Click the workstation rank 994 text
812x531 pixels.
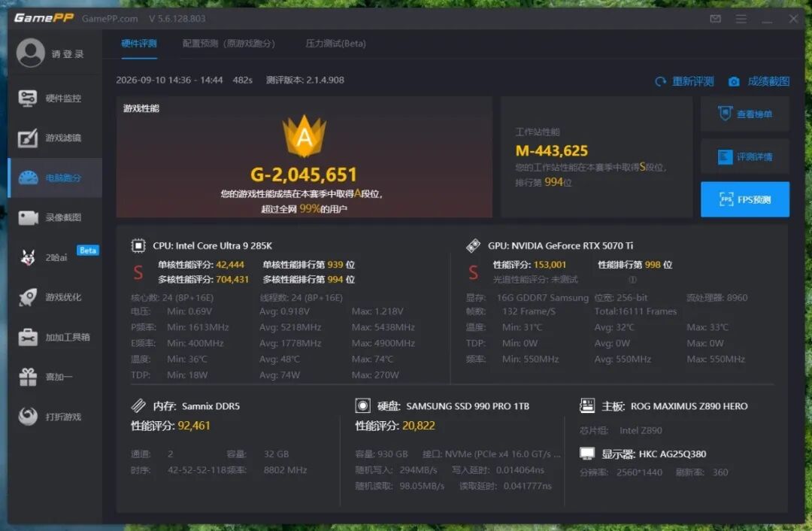click(553, 182)
